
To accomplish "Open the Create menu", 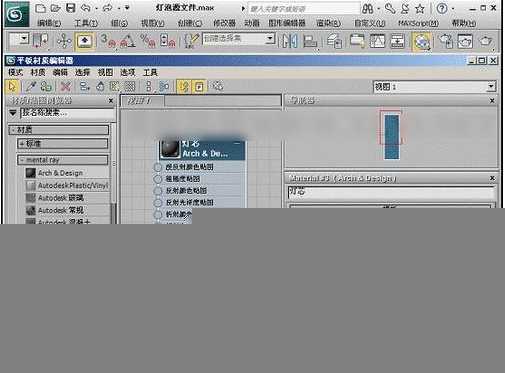I will pos(190,23).
